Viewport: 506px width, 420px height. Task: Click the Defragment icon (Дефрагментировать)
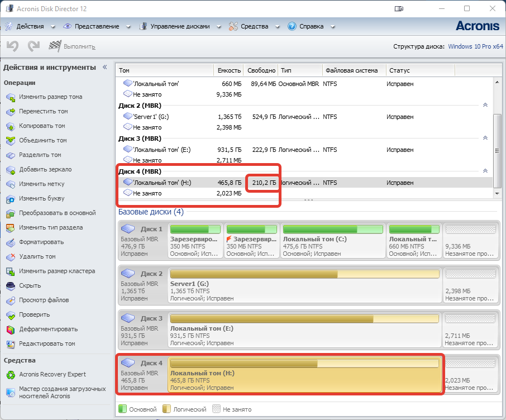click(x=11, y=330)
